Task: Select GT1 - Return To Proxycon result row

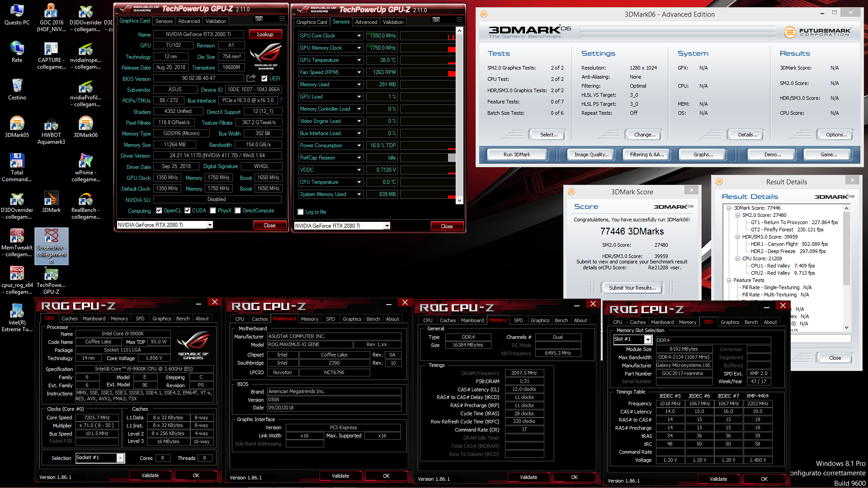Action: [x=794, y=222]
